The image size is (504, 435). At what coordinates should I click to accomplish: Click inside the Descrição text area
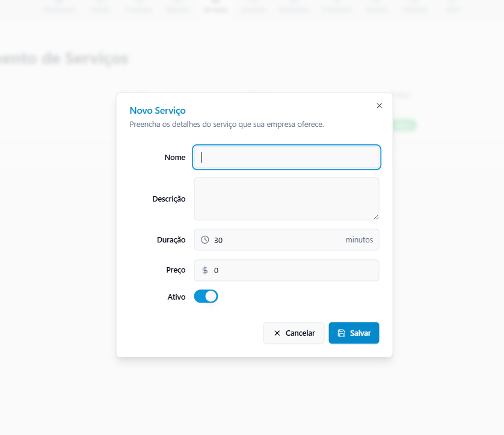coord(286,199)
